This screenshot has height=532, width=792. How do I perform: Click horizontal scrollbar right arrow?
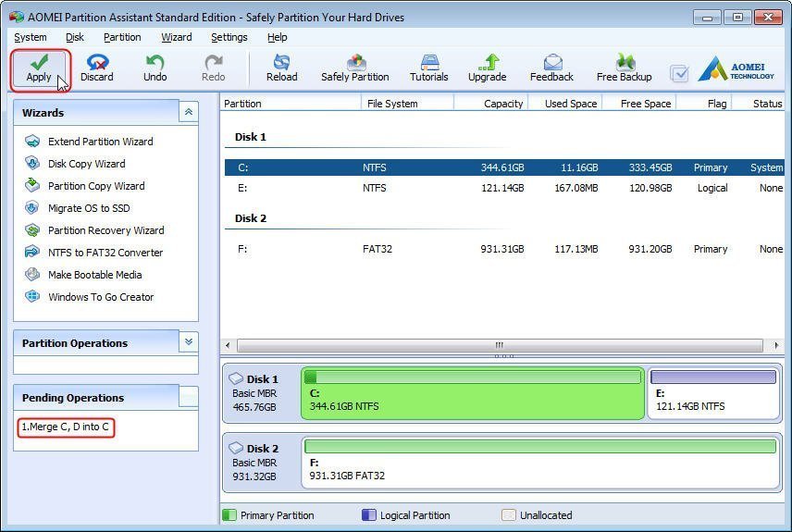776,345
